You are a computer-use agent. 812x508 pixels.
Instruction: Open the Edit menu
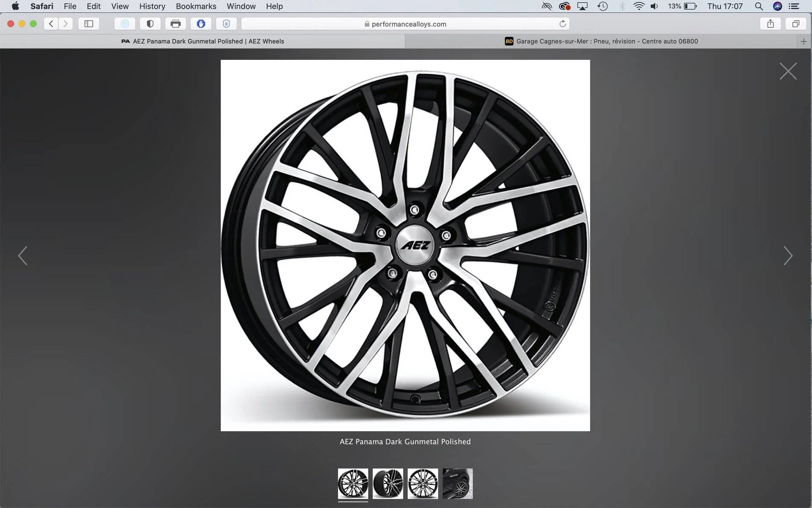pos(94,6)
